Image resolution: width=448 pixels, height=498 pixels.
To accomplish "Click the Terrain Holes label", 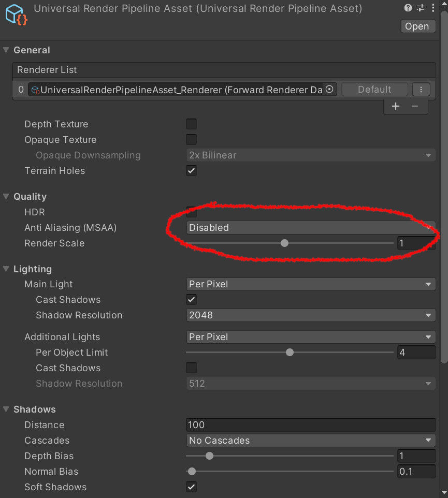I will [55, 170].
